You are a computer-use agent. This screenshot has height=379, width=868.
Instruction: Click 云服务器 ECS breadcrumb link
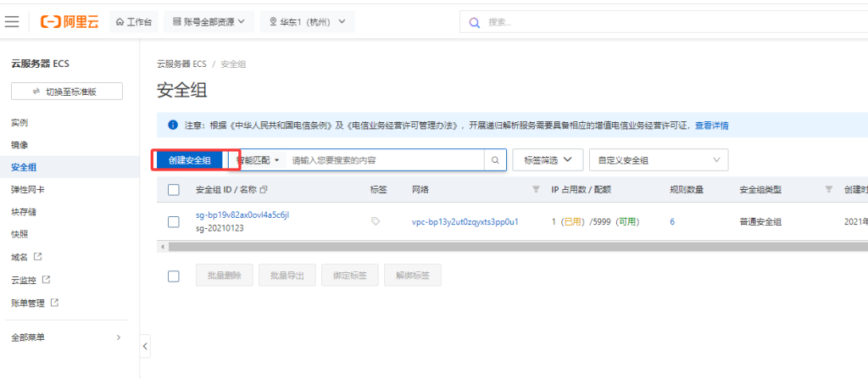[181, 64]
